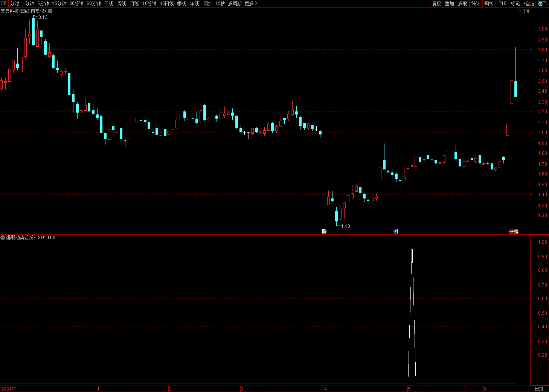Screen dimensions: 549x392
Task: Toggle the right info panel icon
Action: (x=526, y=11)
